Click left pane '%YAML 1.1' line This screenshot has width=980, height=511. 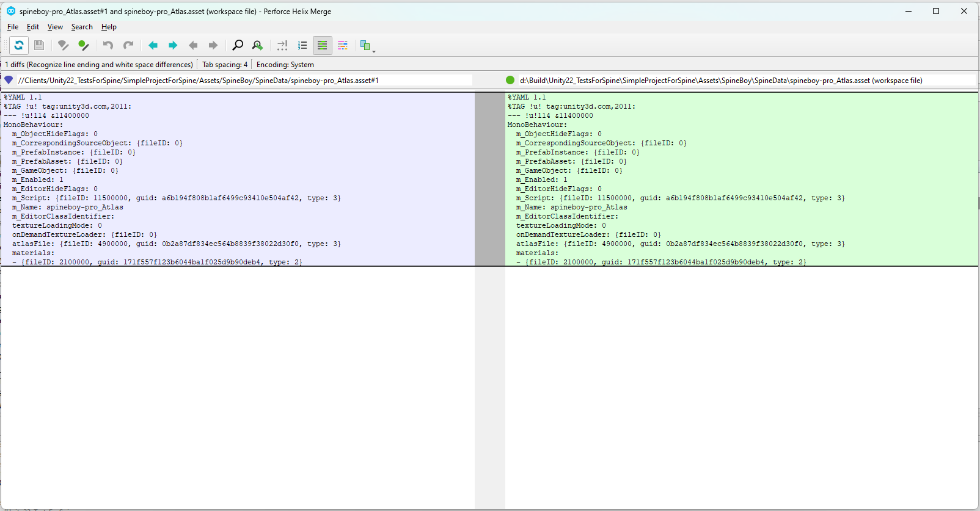pyautogui.click(x=23, y=97)
